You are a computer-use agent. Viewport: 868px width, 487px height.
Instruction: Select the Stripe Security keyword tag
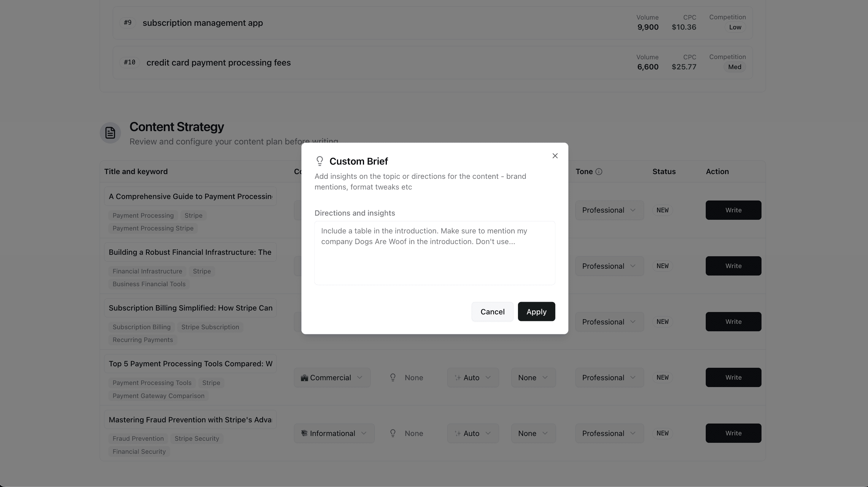(197, 438)
